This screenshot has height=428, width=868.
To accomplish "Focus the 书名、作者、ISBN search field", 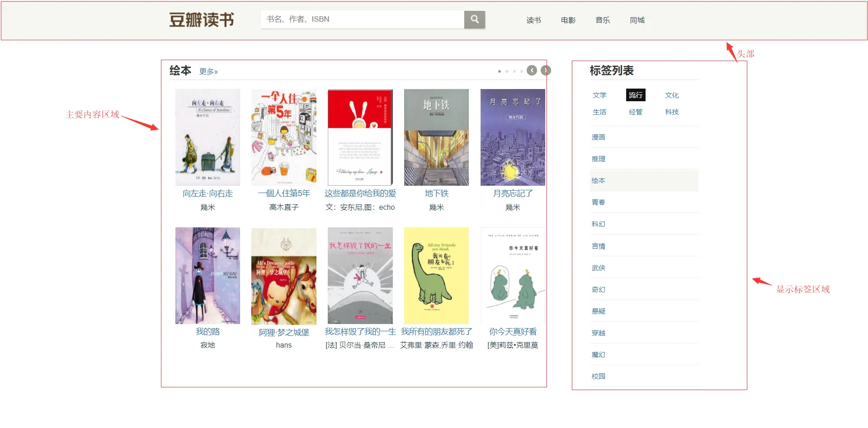I will click(363, 19).
